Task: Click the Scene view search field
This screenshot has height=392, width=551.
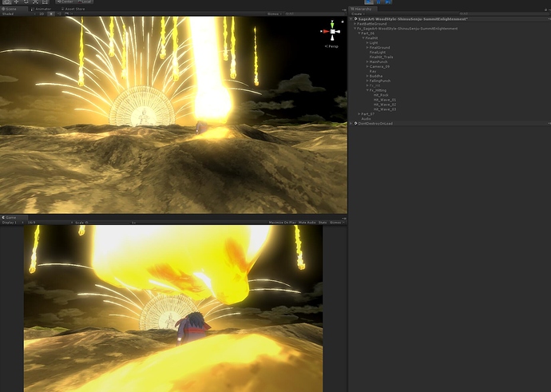Action: click(x=314, y=14)
